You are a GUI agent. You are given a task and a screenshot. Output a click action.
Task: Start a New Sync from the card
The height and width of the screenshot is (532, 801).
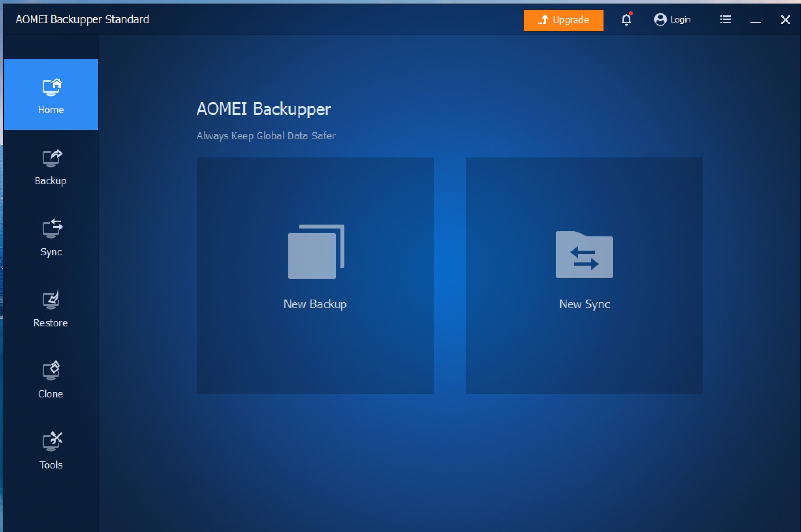[584, 275]
